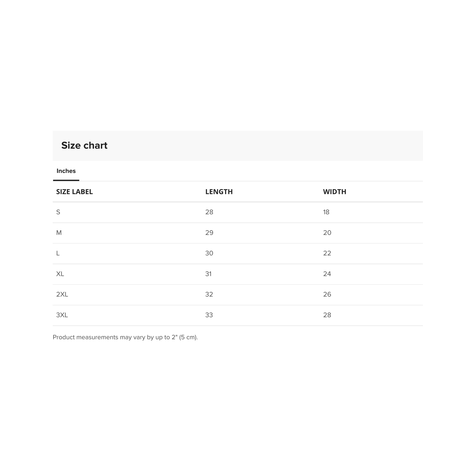
Task: Click the width value 20 for M
Action: (327, 233)
